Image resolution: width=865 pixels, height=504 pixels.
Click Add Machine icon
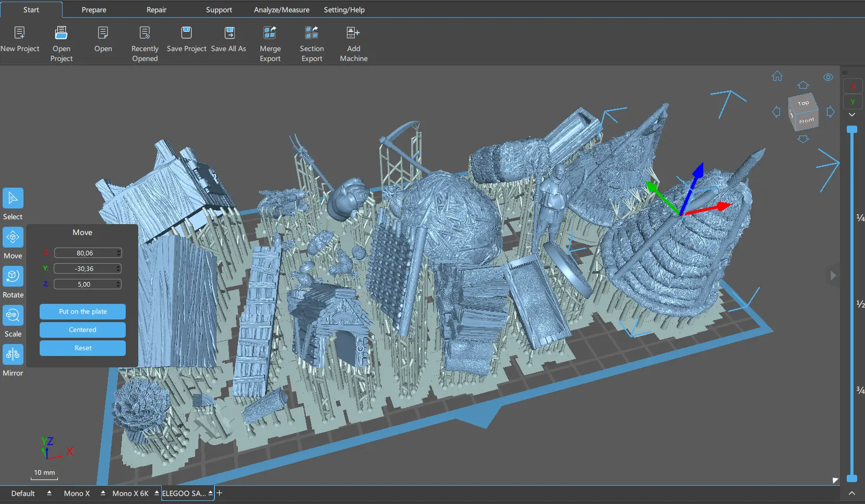coord(353,33)
